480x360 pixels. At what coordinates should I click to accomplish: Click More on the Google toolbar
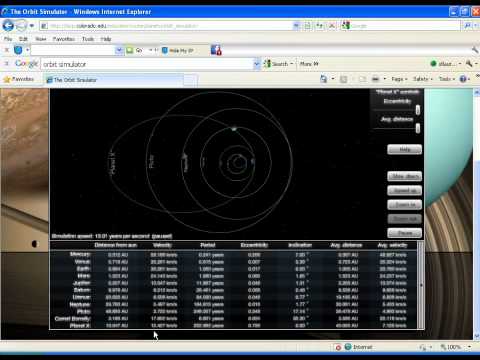click(x=309, y=64)
